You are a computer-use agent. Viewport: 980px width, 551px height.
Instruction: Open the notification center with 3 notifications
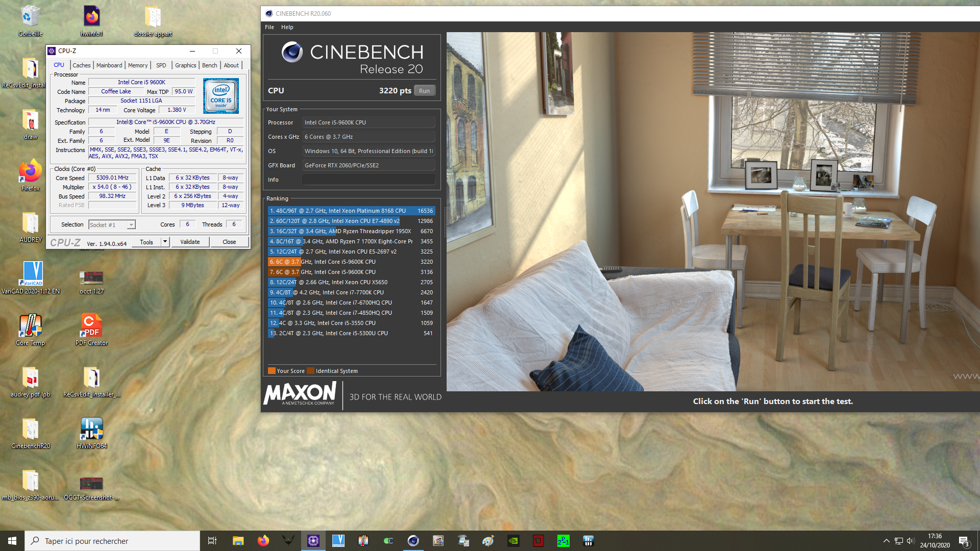(964, 541)
